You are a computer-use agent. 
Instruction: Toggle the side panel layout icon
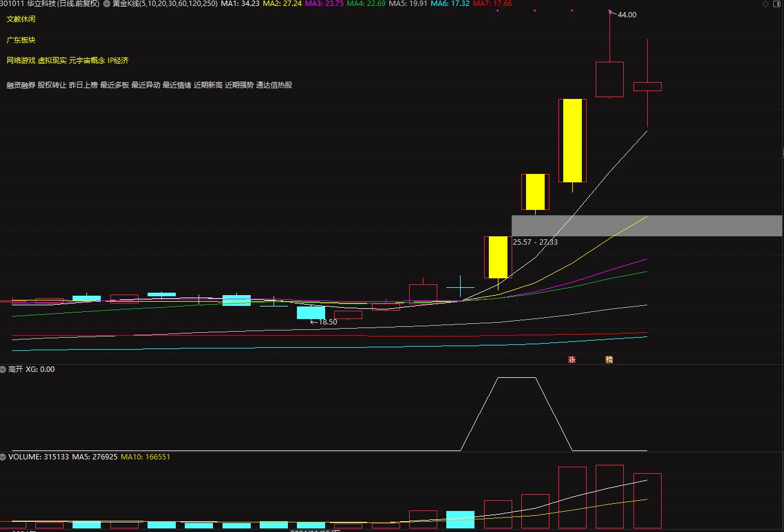pos(776,4)
